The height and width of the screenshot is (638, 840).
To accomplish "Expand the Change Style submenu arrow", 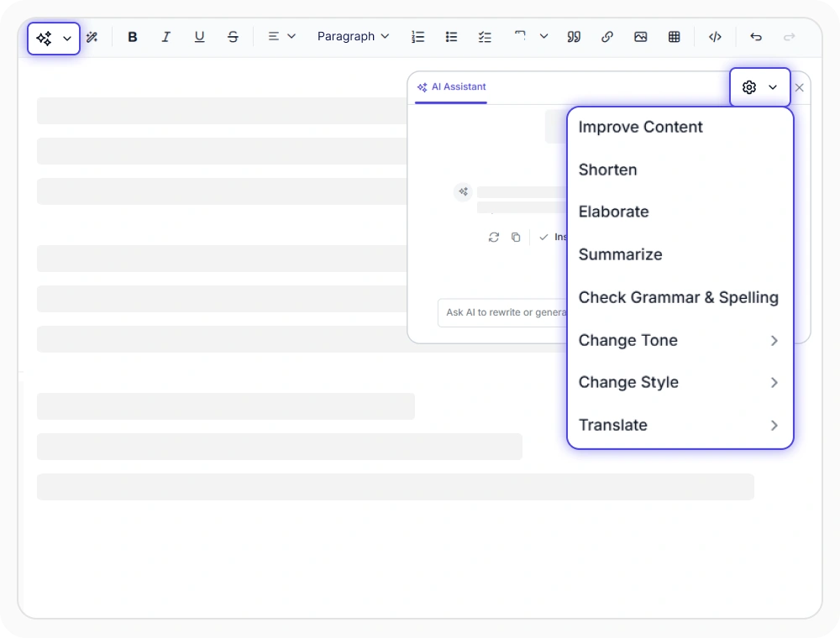I will tap(774, 382).
